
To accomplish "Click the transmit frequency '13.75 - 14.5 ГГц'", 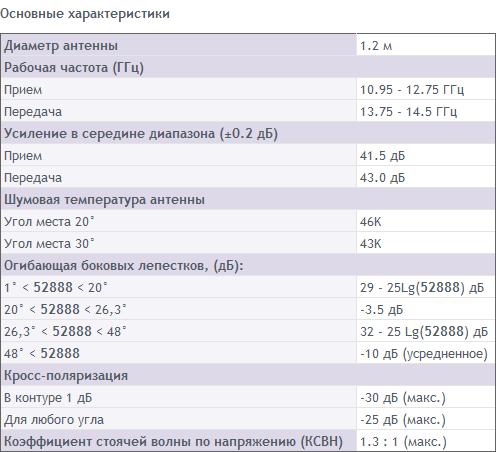I will [x=408, y=112].
